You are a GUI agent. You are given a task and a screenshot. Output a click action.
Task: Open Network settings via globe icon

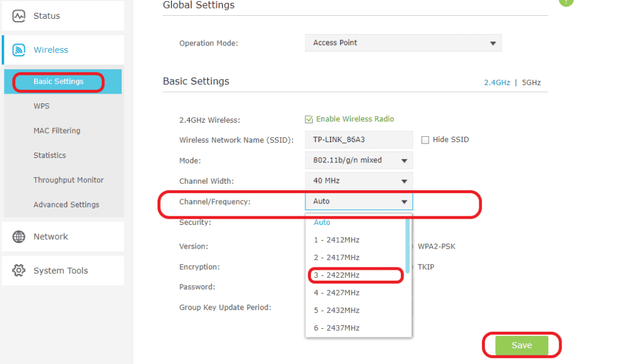click(19, 236)
